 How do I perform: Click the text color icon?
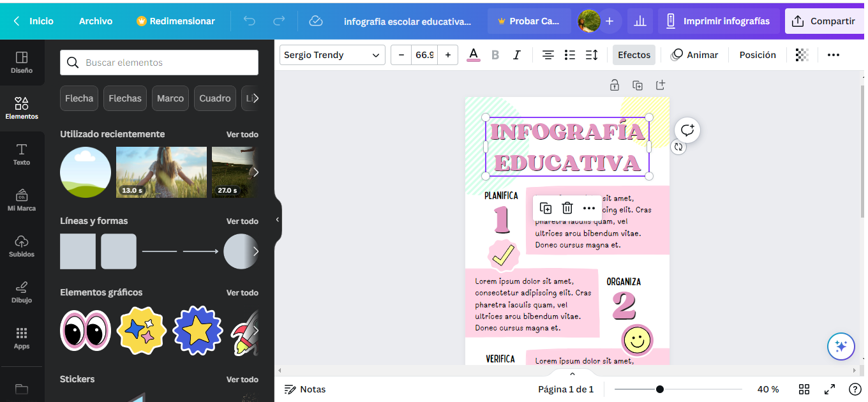click(x=473, y=55)
